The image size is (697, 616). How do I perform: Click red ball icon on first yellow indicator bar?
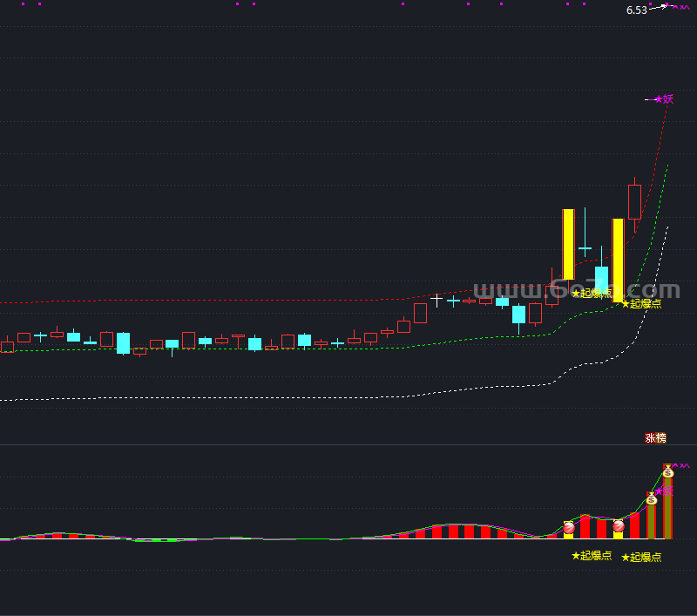569,527
